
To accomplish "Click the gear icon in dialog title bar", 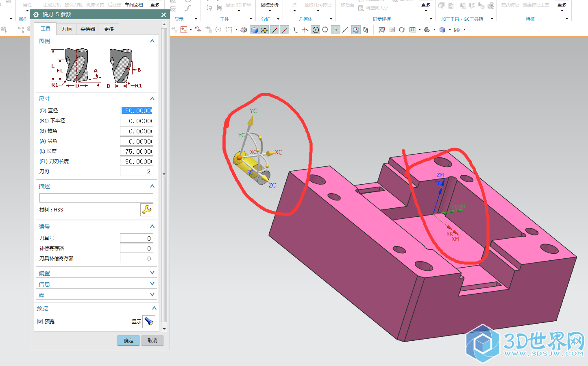I will [x=36, y=15].
